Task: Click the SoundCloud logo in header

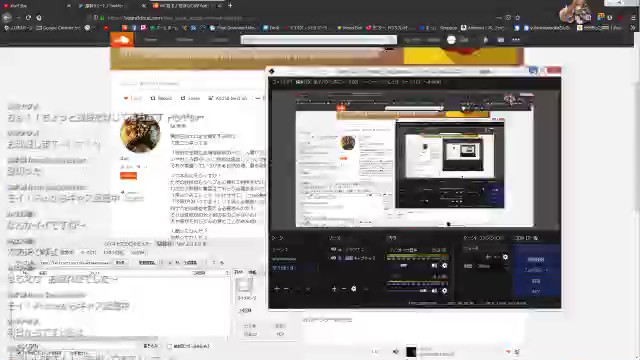Action: [x=122, y=40]
